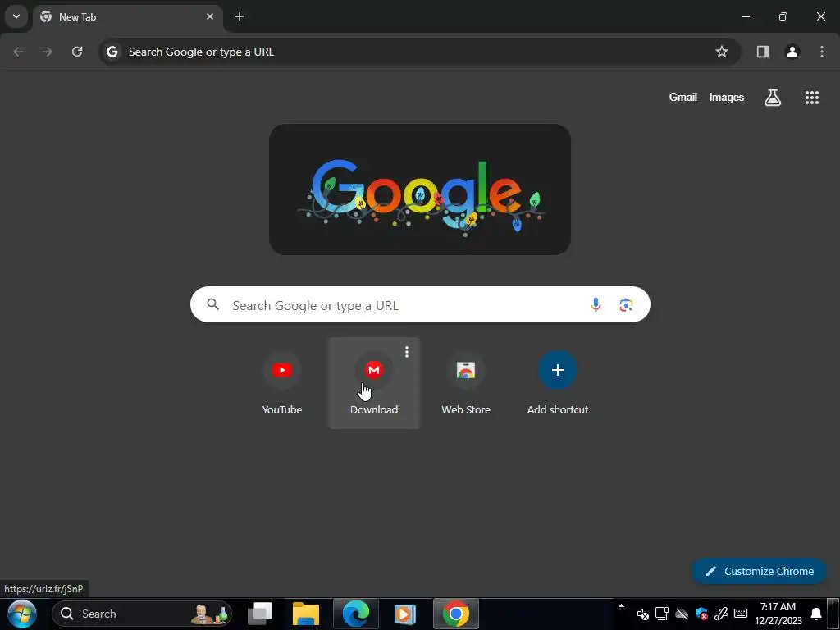Open the Images link
This screenshot has height=630, width=840.
727,97
